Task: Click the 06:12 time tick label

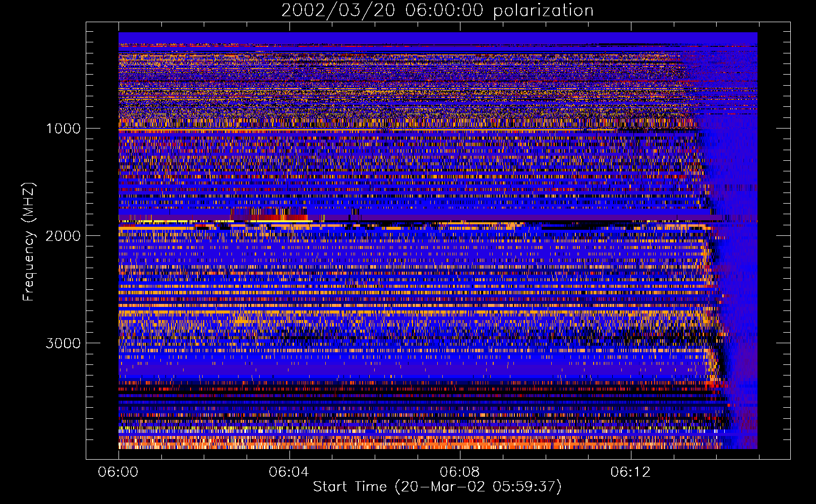Action: tap(630, 472)
